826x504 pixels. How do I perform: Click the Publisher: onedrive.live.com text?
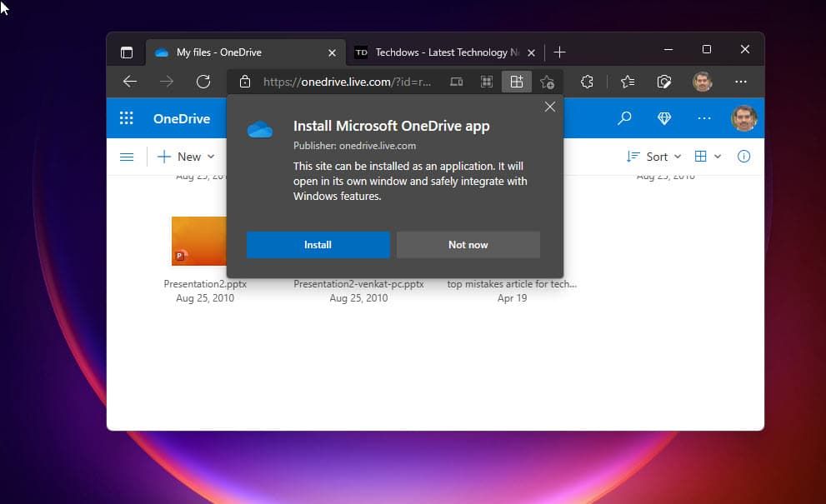click(x=354, y=145)
